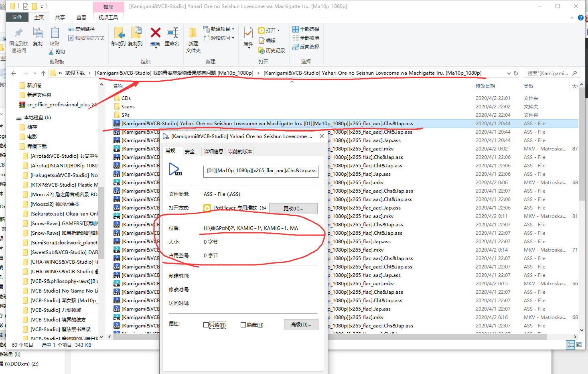This screenshot has width=588, height=374.
Task: Go back with the navigation back arrow
Action: (x=14, y=73)
